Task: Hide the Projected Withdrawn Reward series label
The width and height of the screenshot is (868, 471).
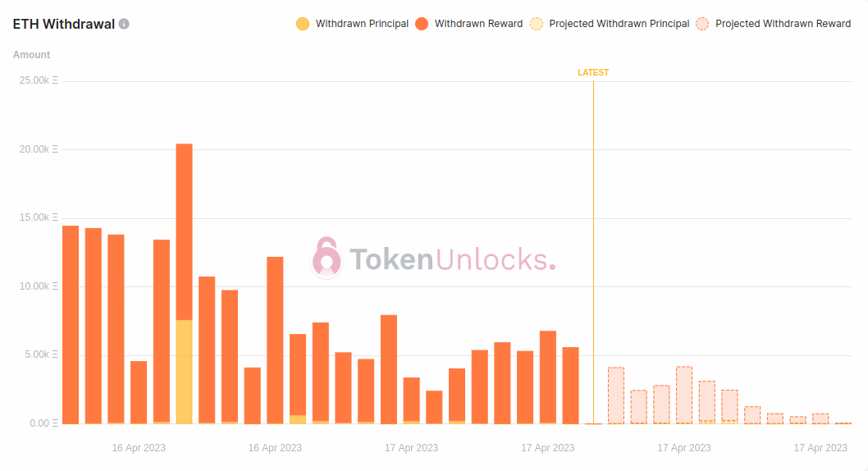Action: point(783,24)
